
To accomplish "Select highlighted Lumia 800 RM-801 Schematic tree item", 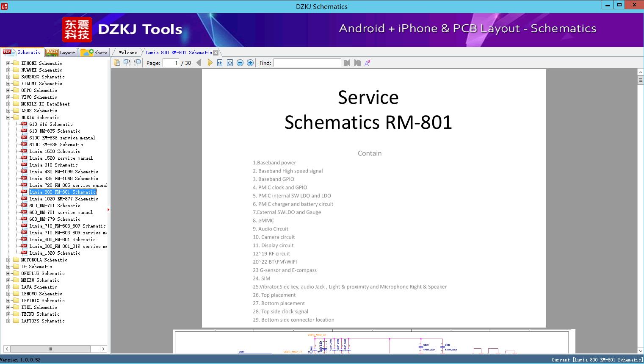I will 62,192.
